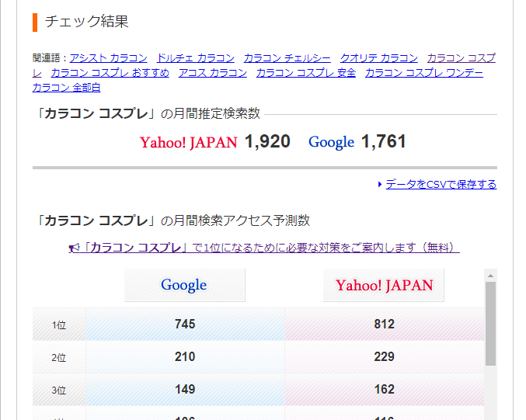Open related keyword ドルチェ カラコン link
The height and width of the screenshot is (420, 526).
pos(196,58)
